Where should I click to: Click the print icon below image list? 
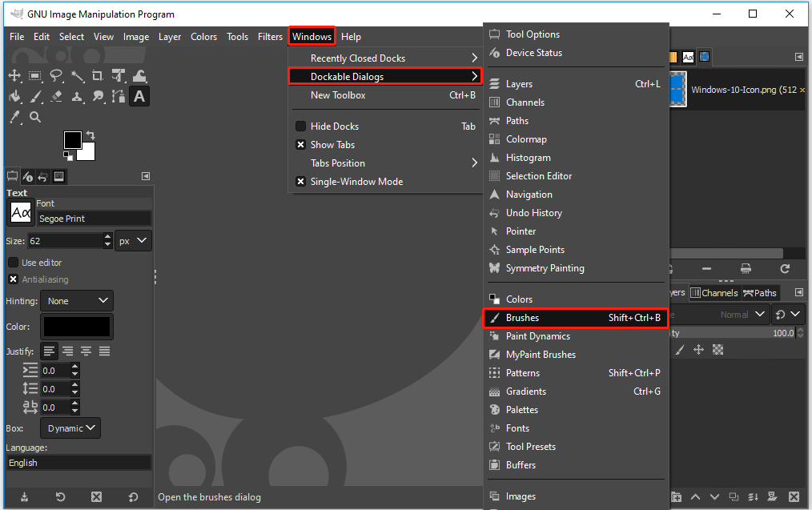tap(746, 268)
